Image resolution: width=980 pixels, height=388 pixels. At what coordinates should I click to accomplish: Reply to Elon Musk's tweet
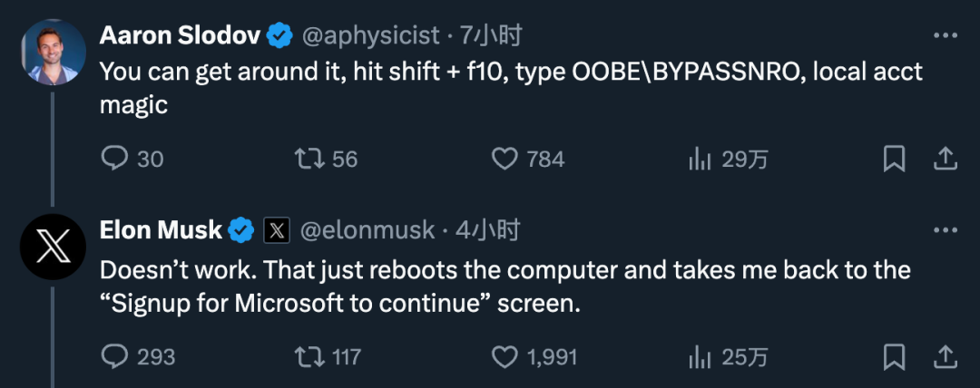(114, 356)
